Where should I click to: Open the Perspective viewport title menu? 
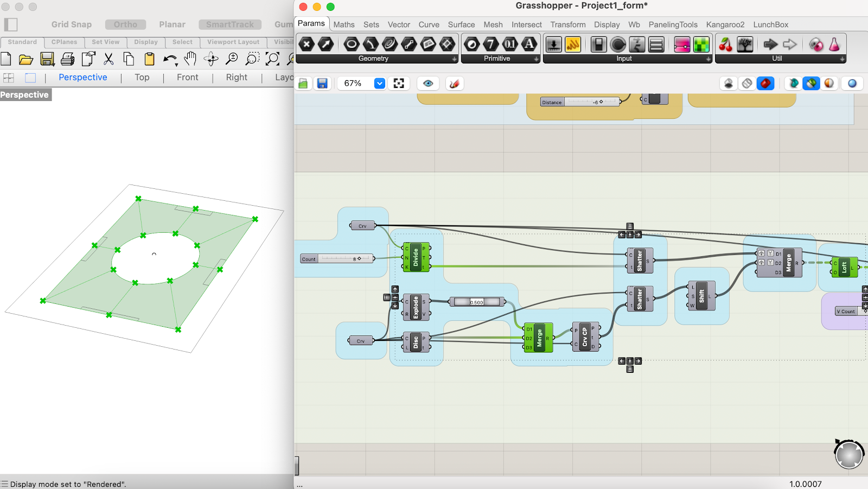25,95
